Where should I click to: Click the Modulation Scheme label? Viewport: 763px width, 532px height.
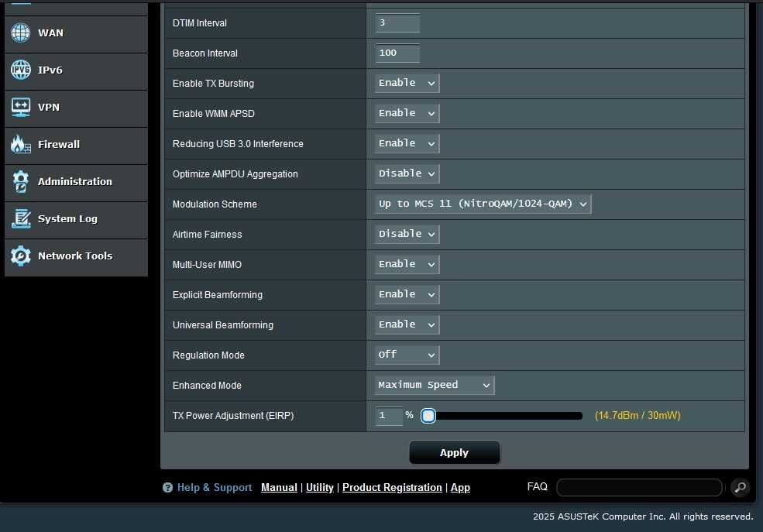tap(215, 204)
